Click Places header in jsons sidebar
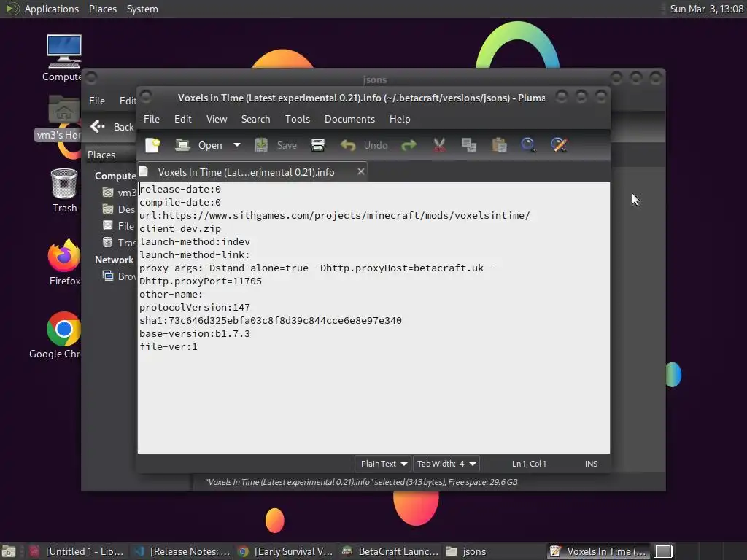The image size is (747, 560). pos(101,155)
